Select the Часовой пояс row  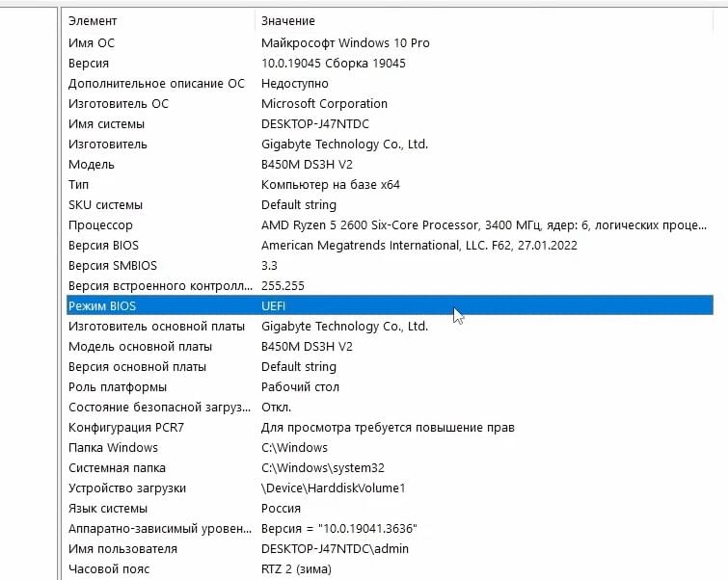[390, 569]
